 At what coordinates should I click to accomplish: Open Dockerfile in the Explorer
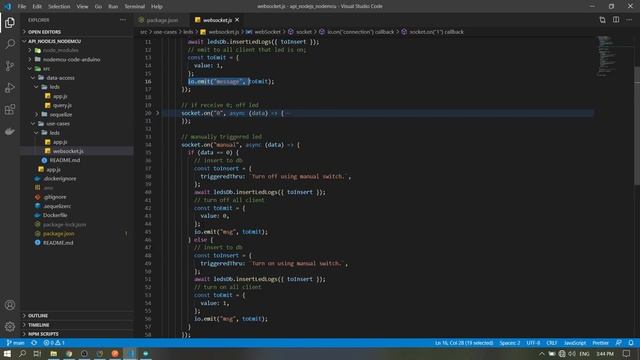(x=55, y=215)
